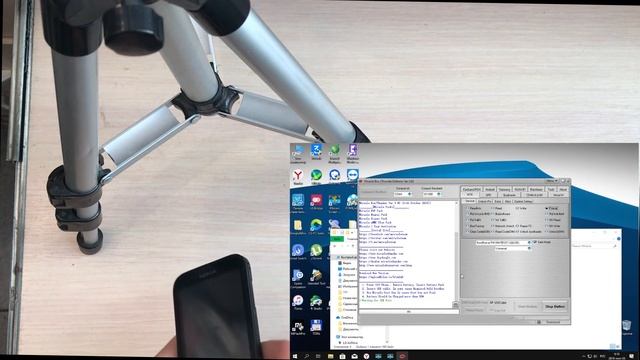This screenshot has width=640, height=360.
Task: Open taskbar search magnifier
Action: click(x=307, y=356)
